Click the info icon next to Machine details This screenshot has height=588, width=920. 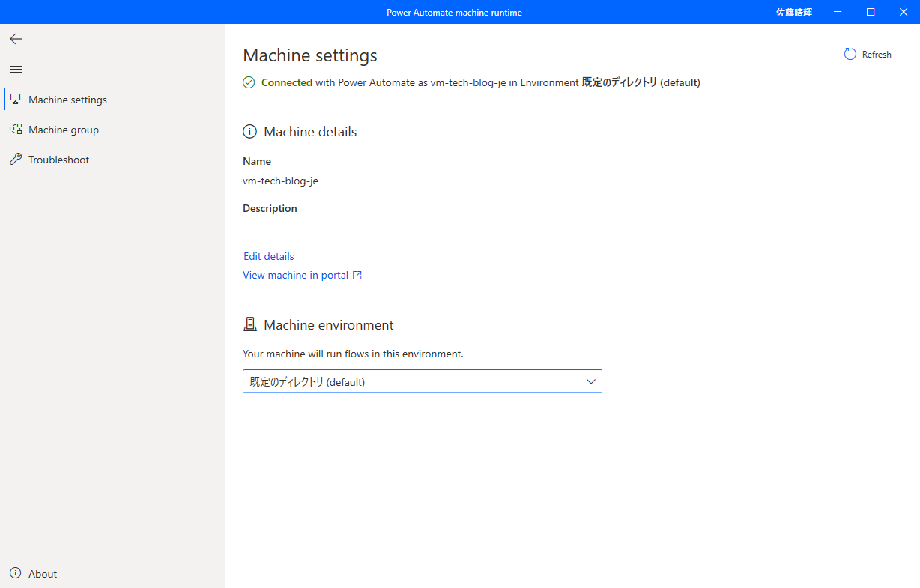[x=249, y=131]
